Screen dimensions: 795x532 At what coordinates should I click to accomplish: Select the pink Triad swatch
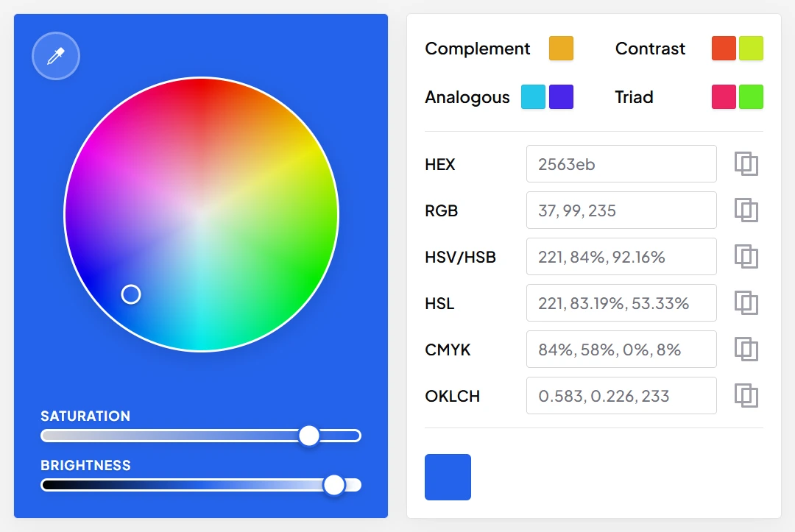(724, 97)
